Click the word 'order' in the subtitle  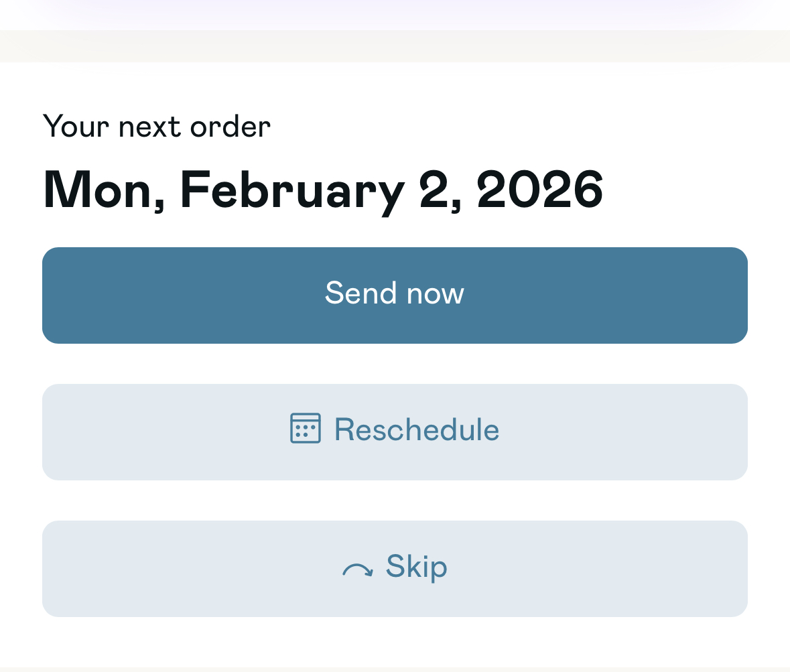[231, 126]
